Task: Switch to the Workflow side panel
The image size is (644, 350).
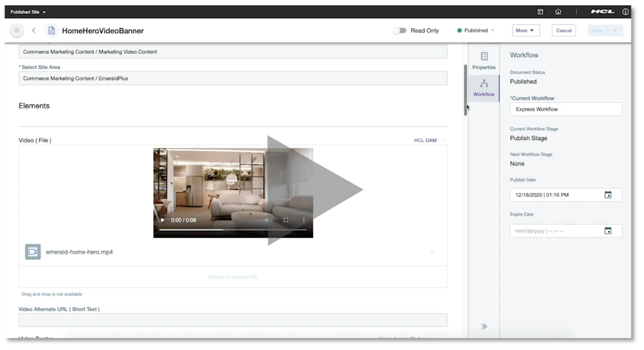Action: (484, 88)
